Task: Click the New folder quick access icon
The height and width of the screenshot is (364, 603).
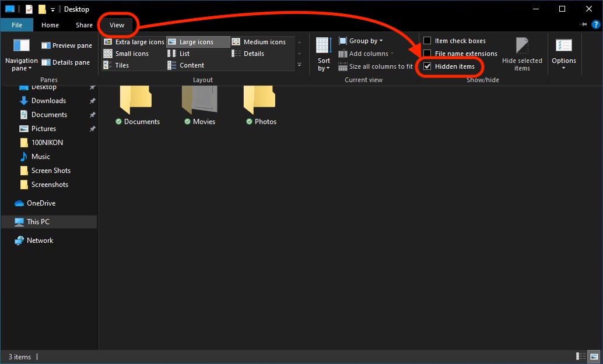Action: (x=42, y=9)
